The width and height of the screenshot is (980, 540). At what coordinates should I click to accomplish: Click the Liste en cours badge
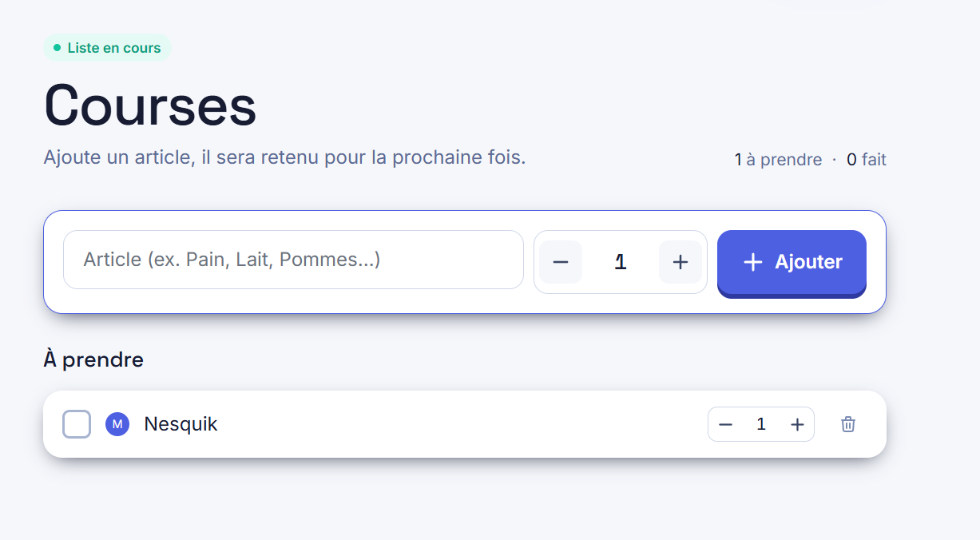tap(106, 47)
